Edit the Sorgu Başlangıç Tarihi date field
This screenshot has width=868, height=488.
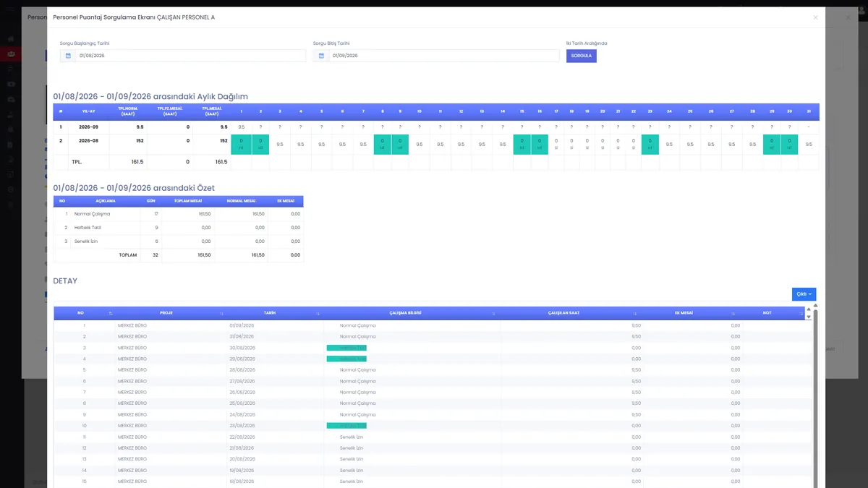[x=191, y=56]
